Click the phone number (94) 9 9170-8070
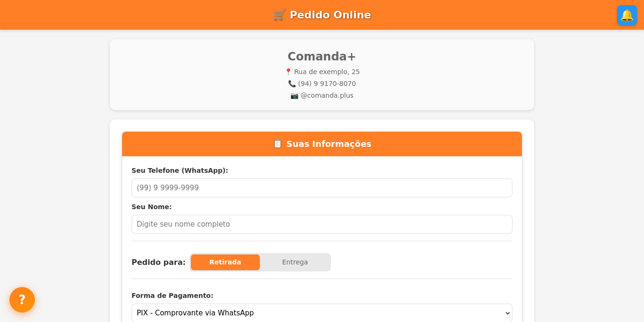Image resolution: width=644 pixels, height=322 pixels. [327, 84]
